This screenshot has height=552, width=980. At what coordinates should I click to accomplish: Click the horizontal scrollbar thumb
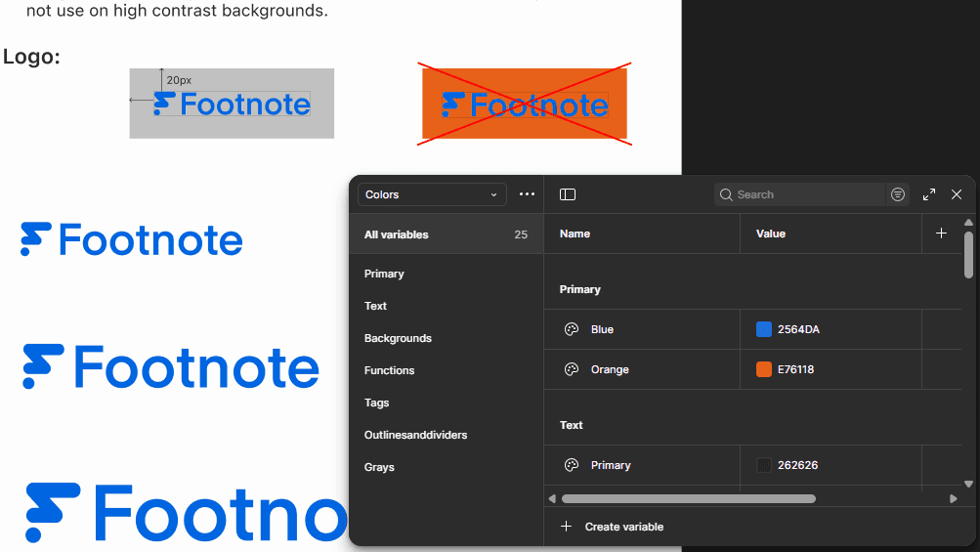click(689, 499)
